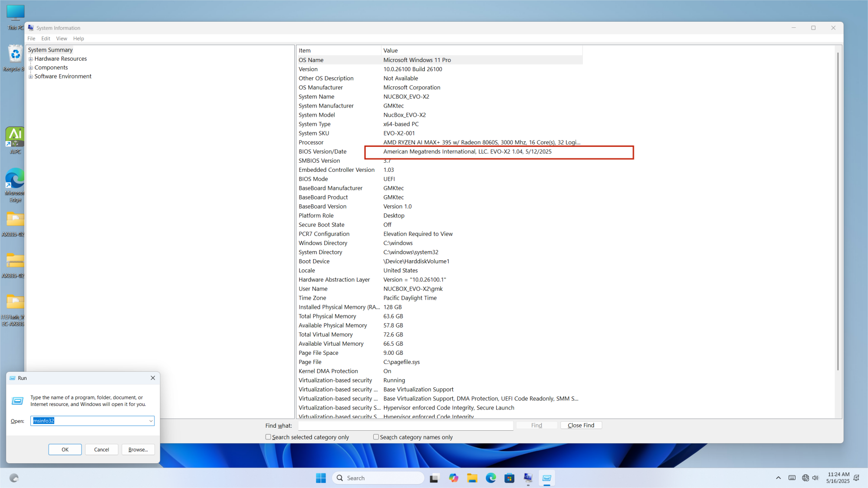Click the Item column header
This screenshot has height=488, width=868.
339,50
